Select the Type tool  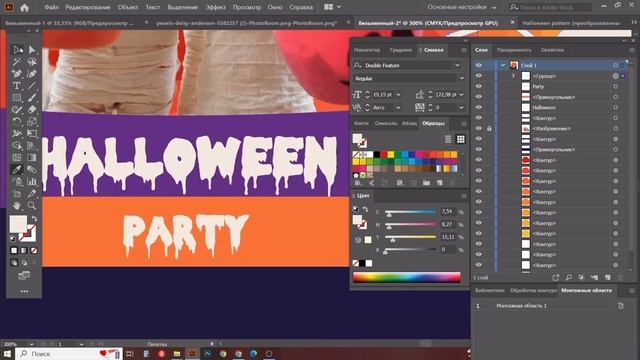click(x=17, y=86)
